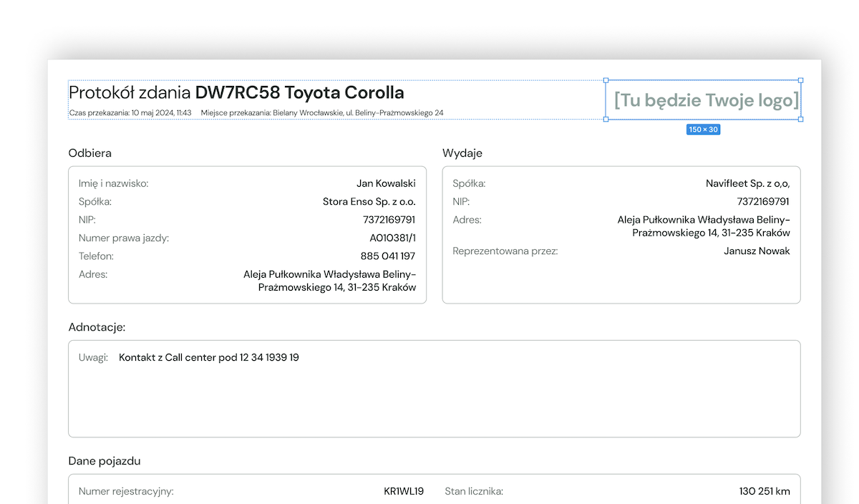Click NIP value 7372169791 in Wydaje box
Screen dimensions: 859x504
(764, 202)
